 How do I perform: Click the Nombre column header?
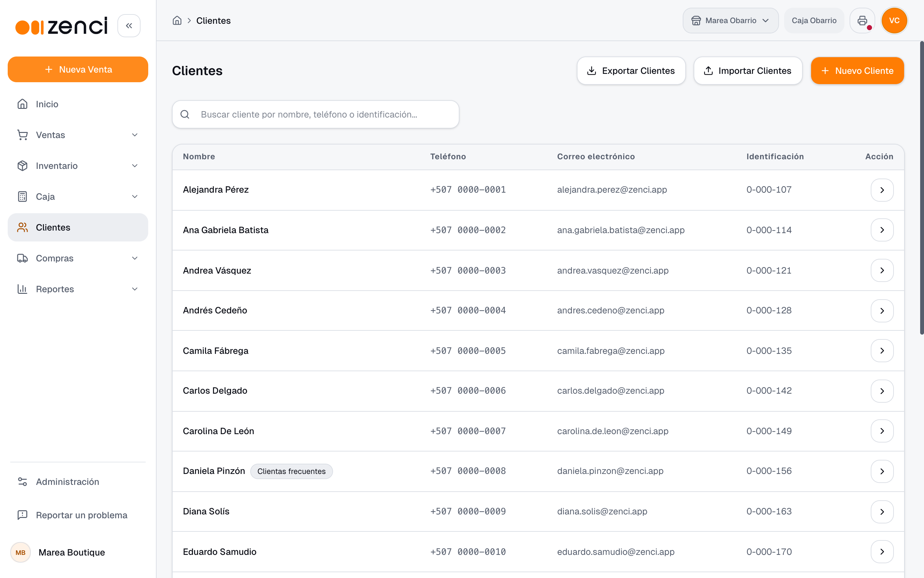coord(199,156)
